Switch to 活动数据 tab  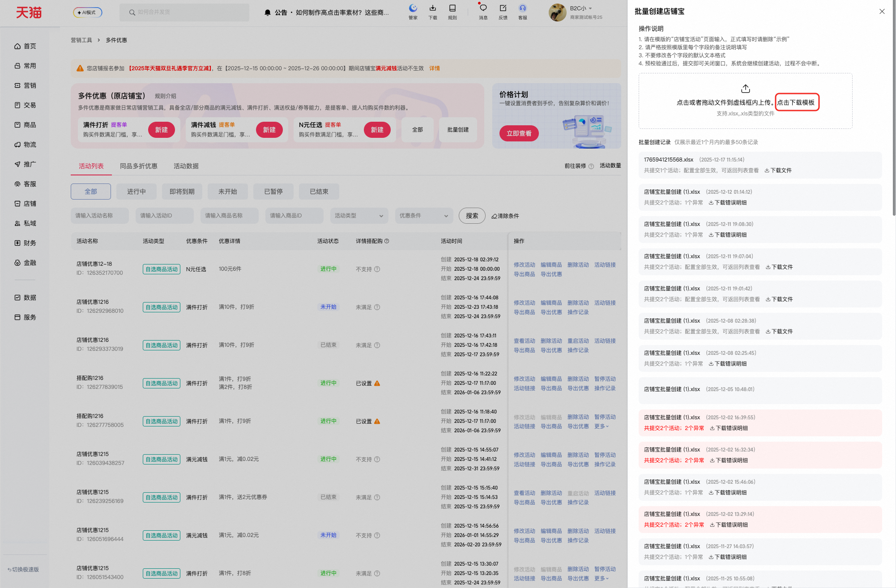point(186,166)
